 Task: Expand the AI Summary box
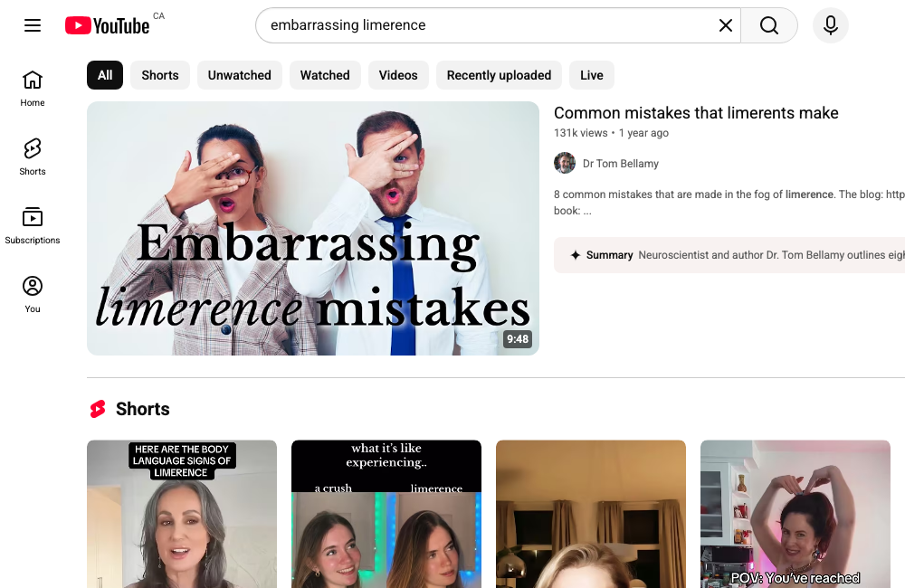tap(729, 255)
